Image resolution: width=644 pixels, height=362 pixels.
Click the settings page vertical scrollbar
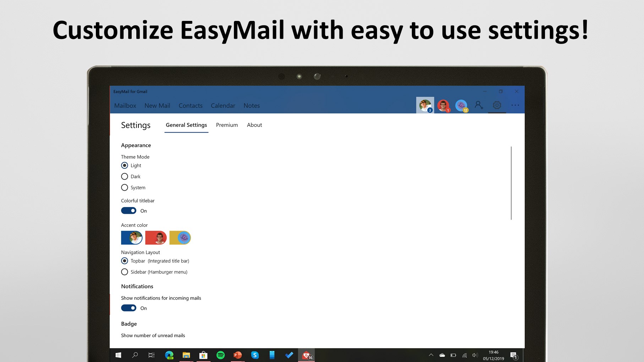point(511,183)
